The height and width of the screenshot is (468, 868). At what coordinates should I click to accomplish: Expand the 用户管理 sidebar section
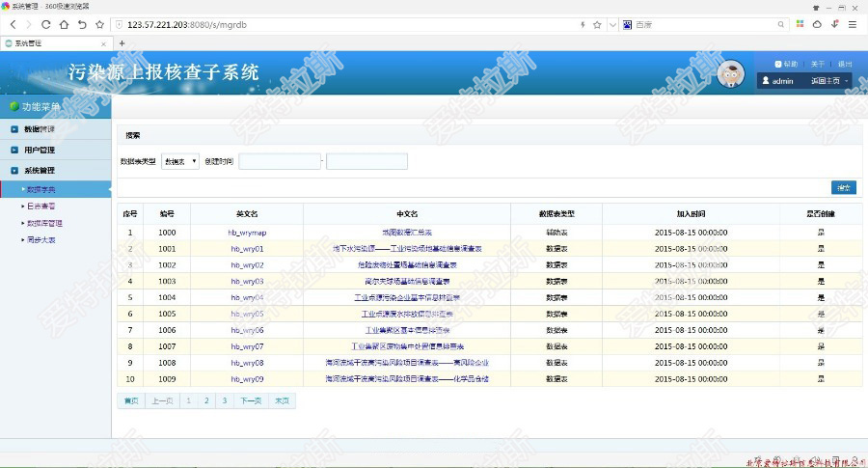click(40, 150)
